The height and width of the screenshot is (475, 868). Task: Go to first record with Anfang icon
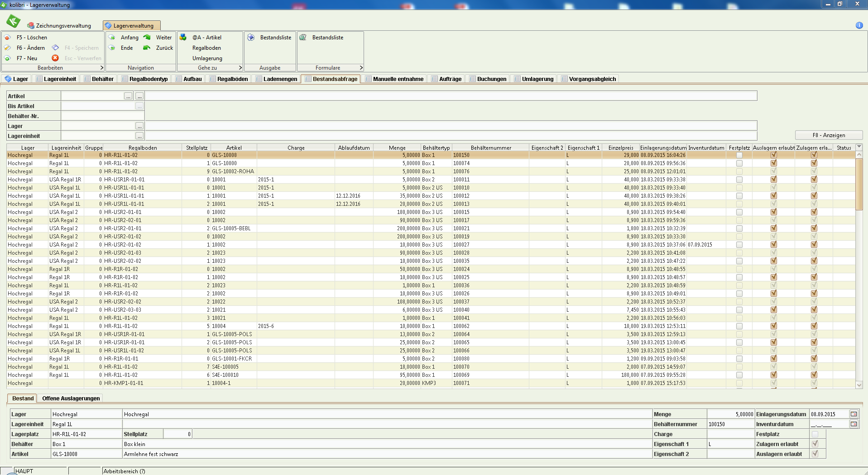(x=112, y=38)
